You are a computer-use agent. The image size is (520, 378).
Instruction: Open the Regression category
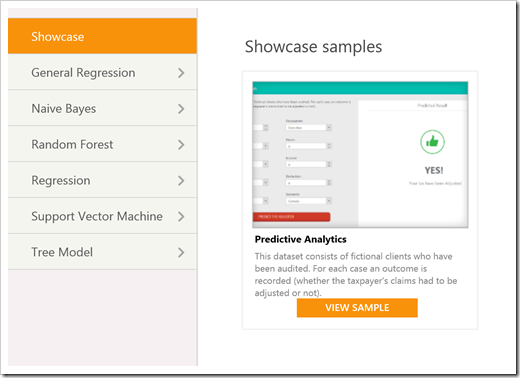102,180
